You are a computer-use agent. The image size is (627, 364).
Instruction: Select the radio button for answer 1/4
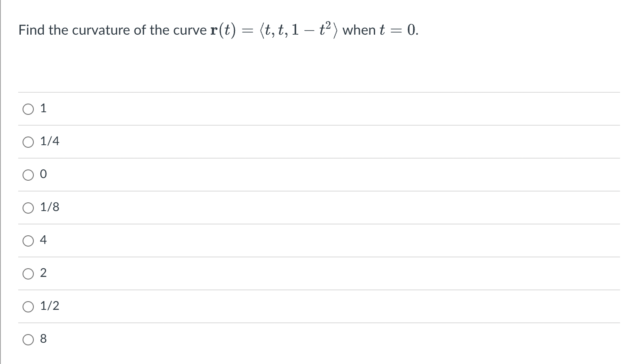28,142
